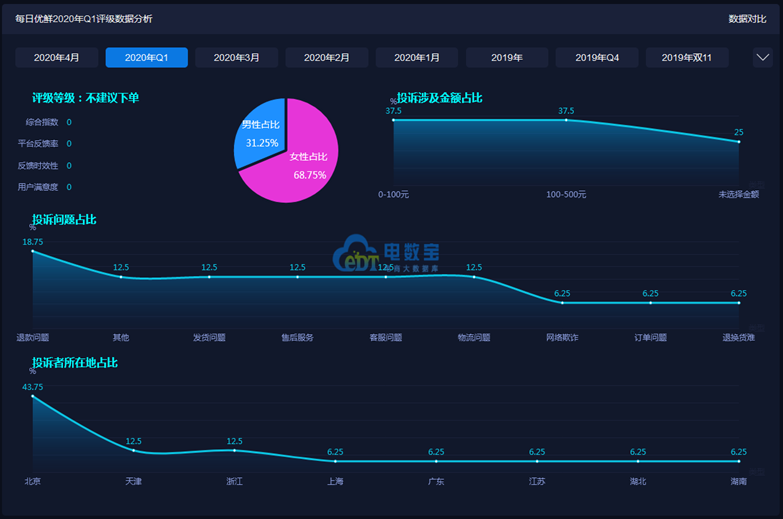Click the 反馈时效性 label
Screen dimensions: 783x519
tap(38, 166)
